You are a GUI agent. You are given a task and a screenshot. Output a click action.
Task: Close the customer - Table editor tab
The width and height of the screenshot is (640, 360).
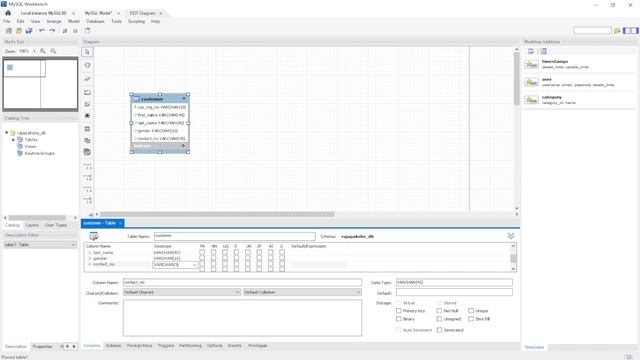point(120,223)
